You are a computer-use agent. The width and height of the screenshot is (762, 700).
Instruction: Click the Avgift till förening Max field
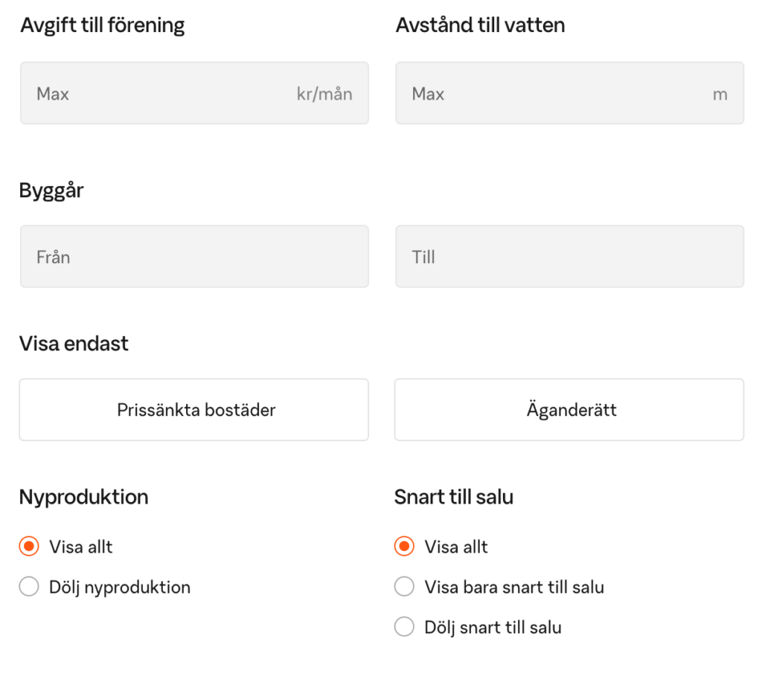164,94
